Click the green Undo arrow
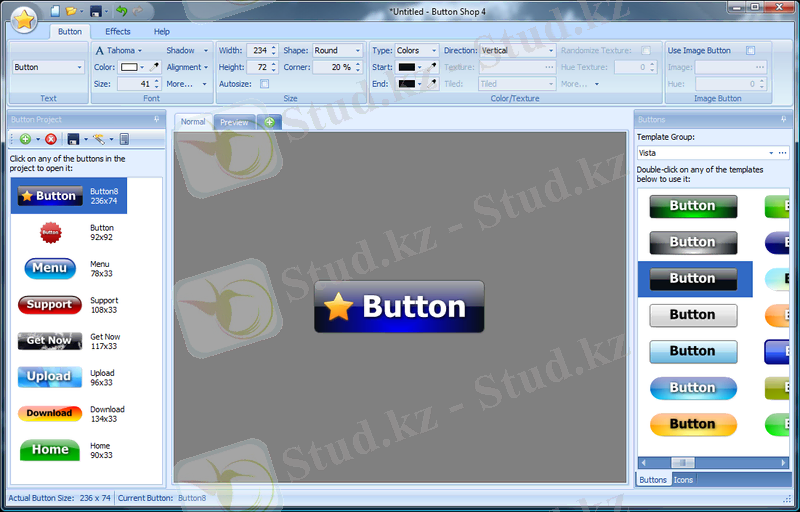 [x=121, y=11]
